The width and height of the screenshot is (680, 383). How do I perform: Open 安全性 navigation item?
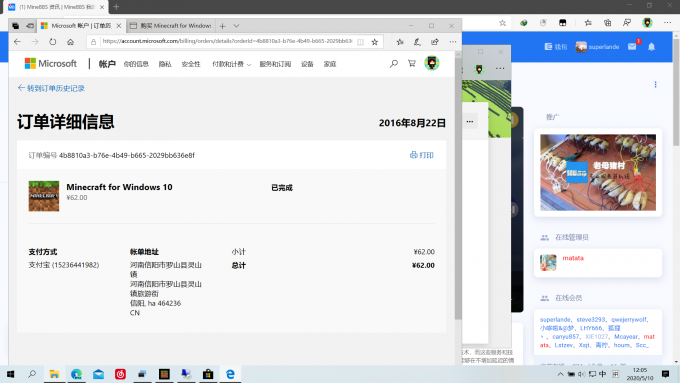coord(191,64)
